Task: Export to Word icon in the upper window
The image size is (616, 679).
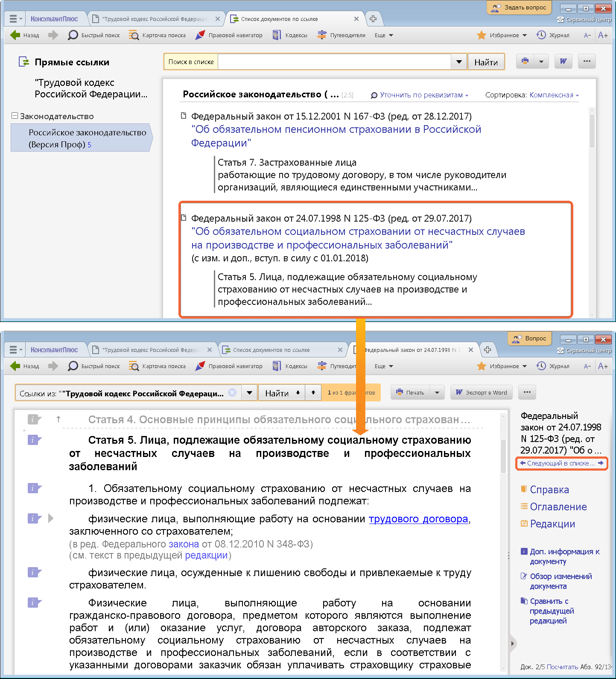Action: (563, 61)
